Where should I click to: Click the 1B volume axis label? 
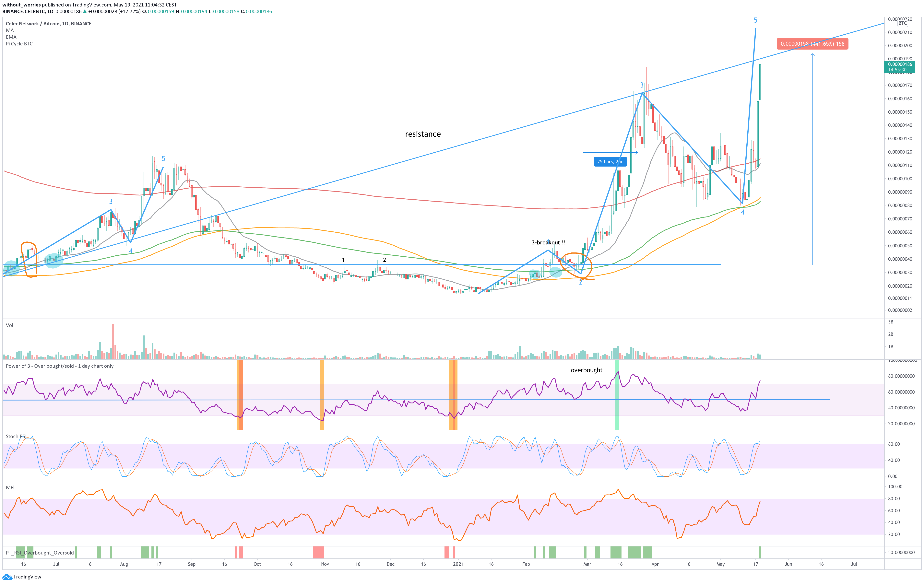click(891, 346)
